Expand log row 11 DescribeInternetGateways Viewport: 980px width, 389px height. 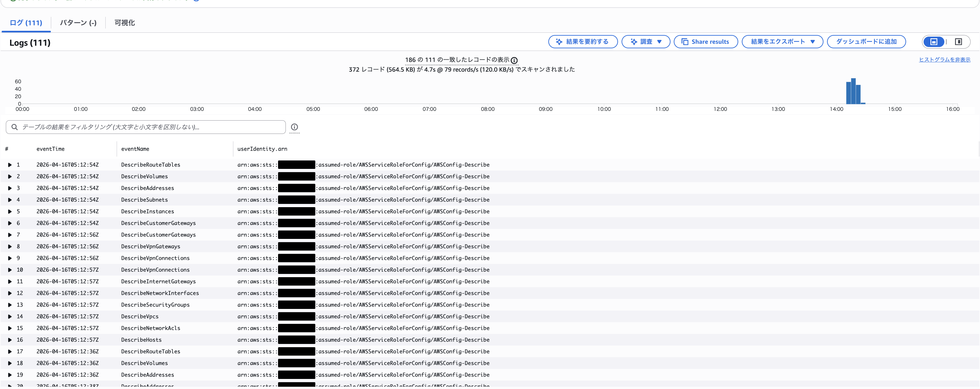tap(10, 282)
